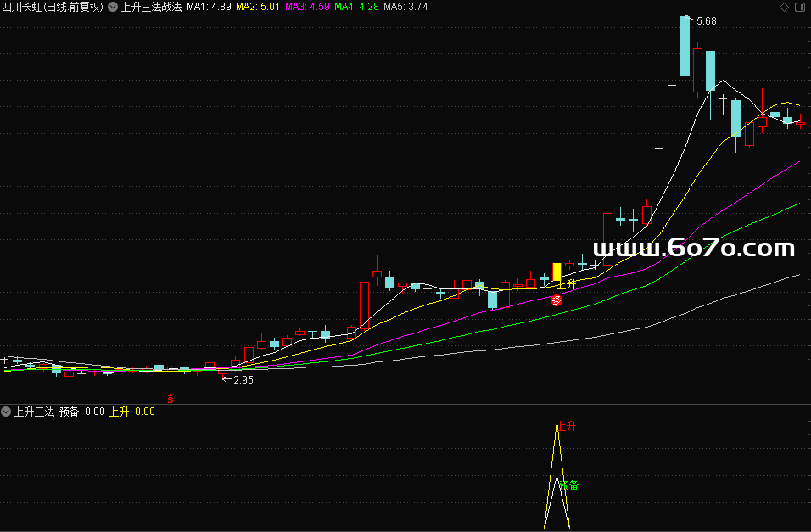The width and height of the screenshot is (811, 532).
Task: Click yellow 上升 text beside the yellow candle
Action: (567, 284)
